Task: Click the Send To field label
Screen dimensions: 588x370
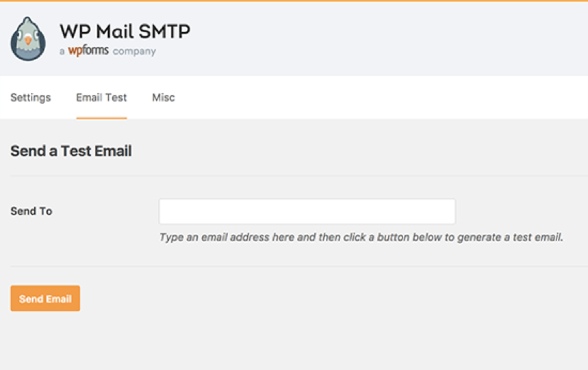Action: [x=31, y=211]
